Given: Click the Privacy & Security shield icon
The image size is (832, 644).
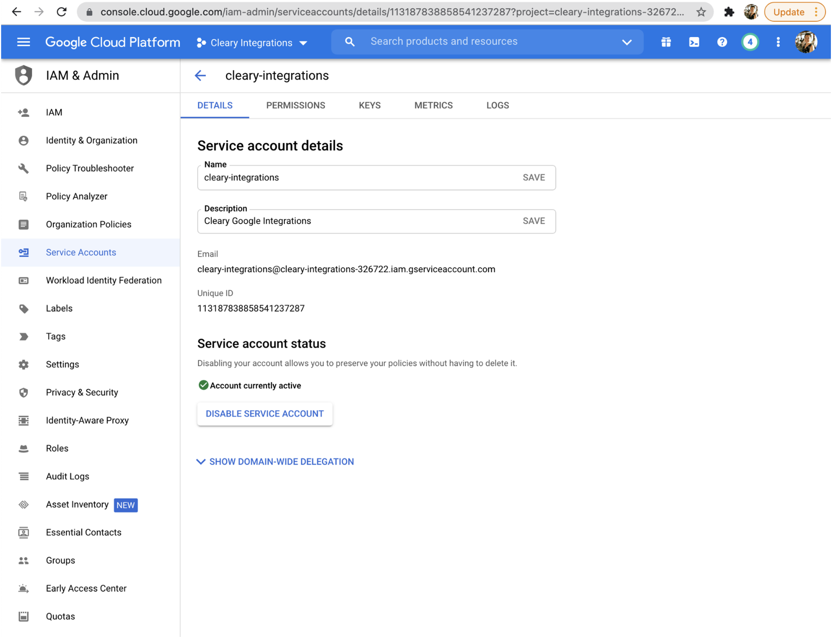Looking at the screenshot, I should [x=23, y=392].
